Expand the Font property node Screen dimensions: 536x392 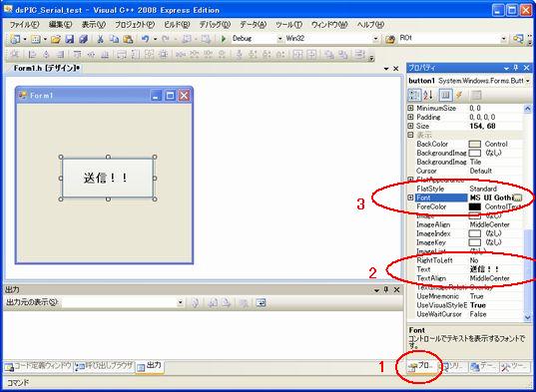coord(410,197)
